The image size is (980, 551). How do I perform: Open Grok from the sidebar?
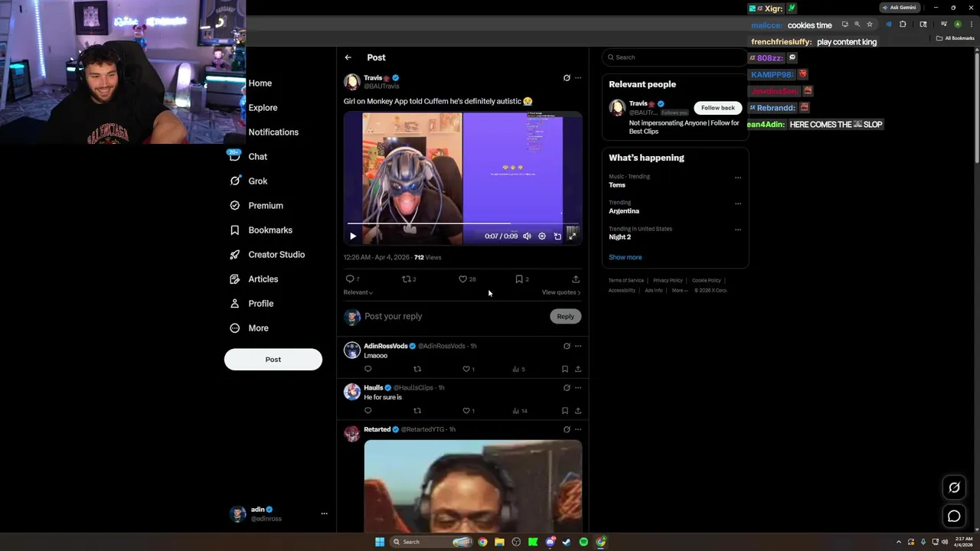tap(247, 181)
